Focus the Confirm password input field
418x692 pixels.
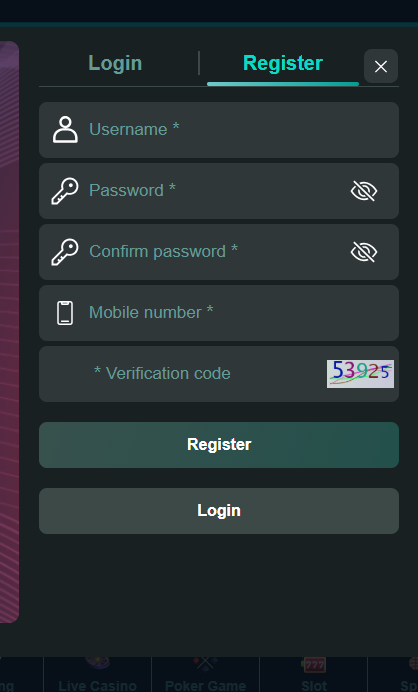click(x=219, y=252)
